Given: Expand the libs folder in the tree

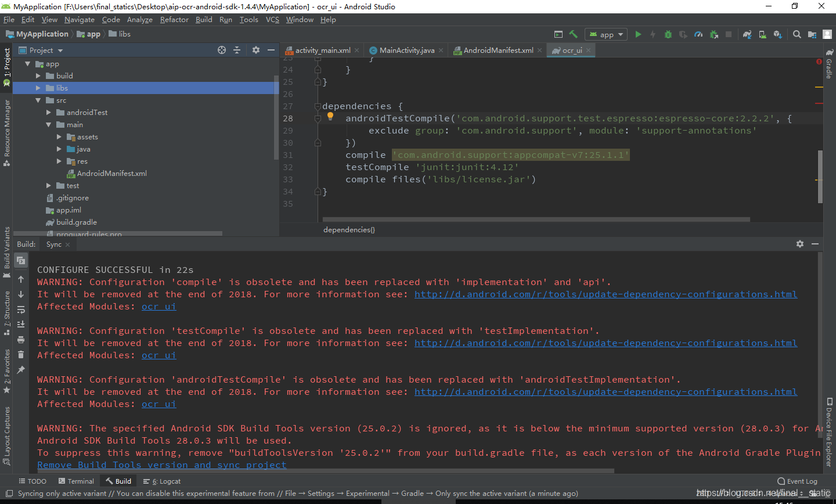Looking at the screenshot, I should pos(38,88).
